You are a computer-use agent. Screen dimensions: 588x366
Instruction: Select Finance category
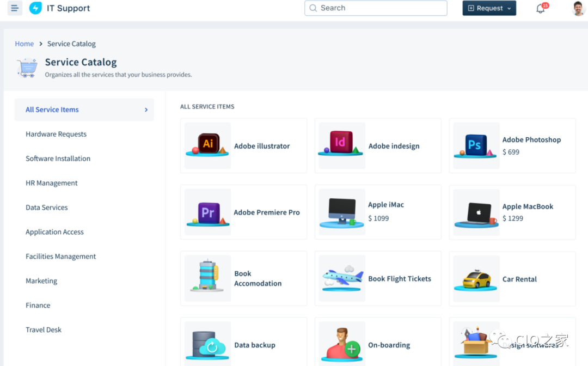(x=38, y=305)
